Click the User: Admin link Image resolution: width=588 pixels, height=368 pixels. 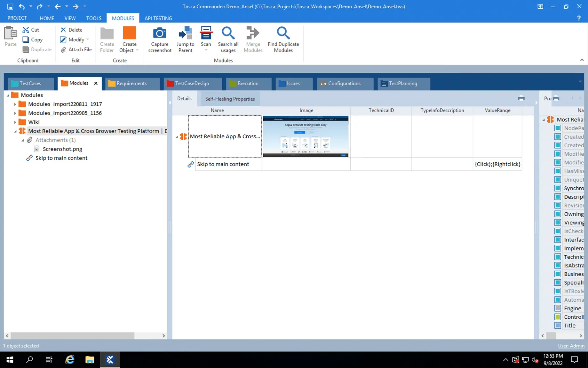click(x=571, y=346)
